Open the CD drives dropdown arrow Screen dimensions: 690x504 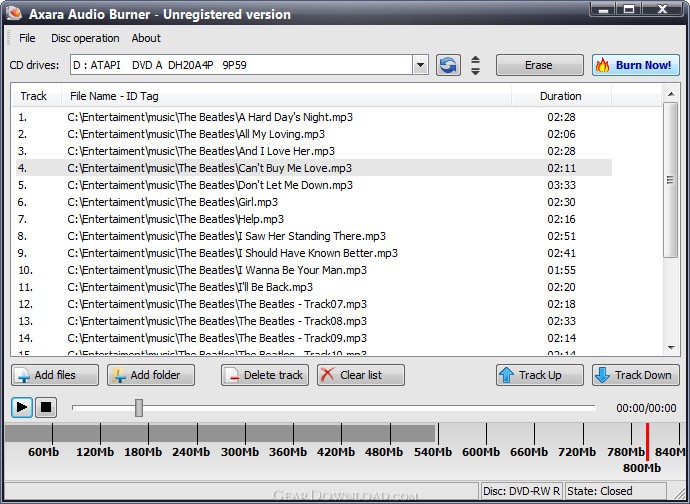click(420, 65)
